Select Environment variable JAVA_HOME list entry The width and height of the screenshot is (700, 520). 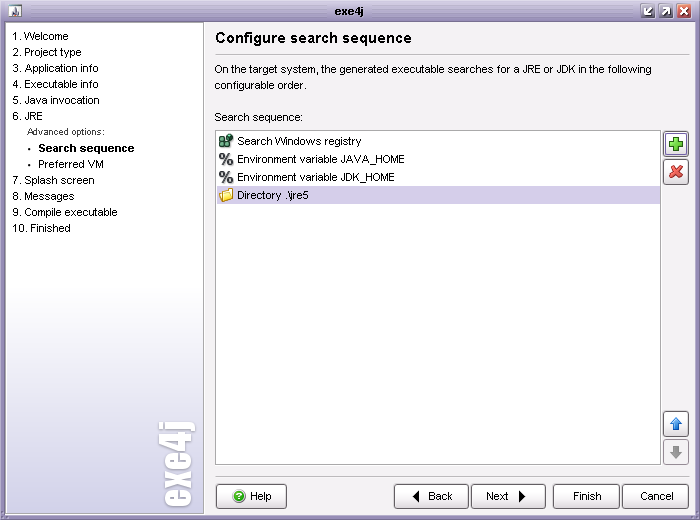320,159
